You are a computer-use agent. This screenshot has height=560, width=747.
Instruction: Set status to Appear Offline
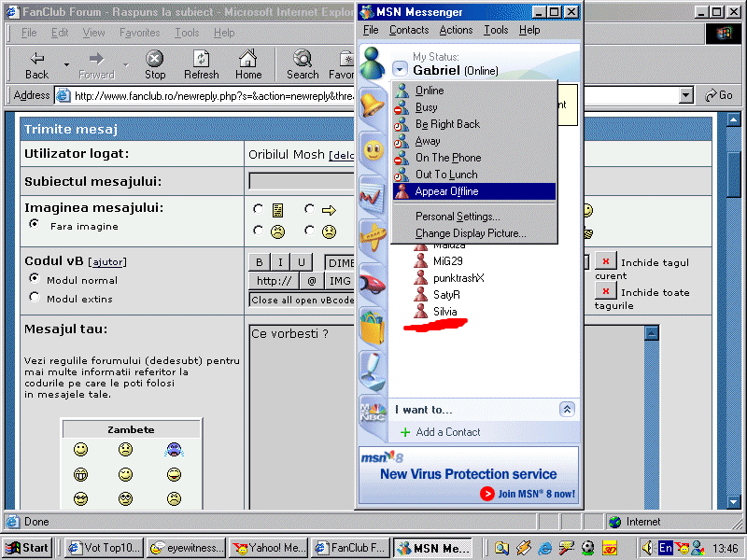(x=474, y=191)
